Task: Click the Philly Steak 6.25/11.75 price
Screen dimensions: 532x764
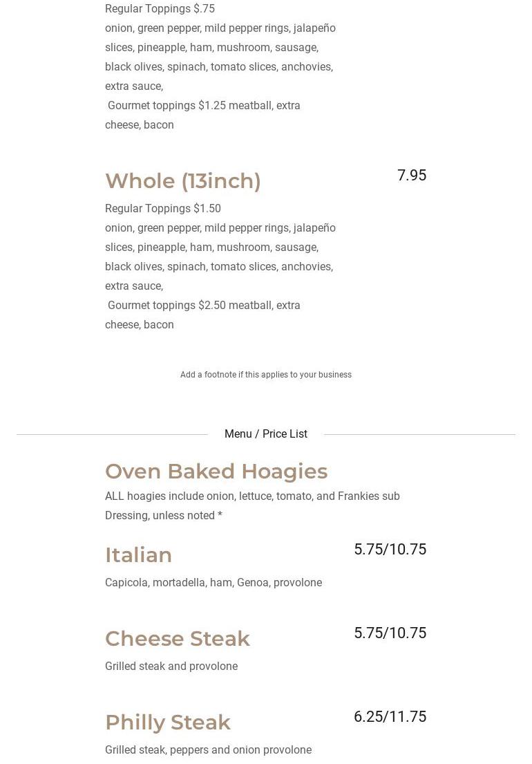Action: tap(390, 717)
